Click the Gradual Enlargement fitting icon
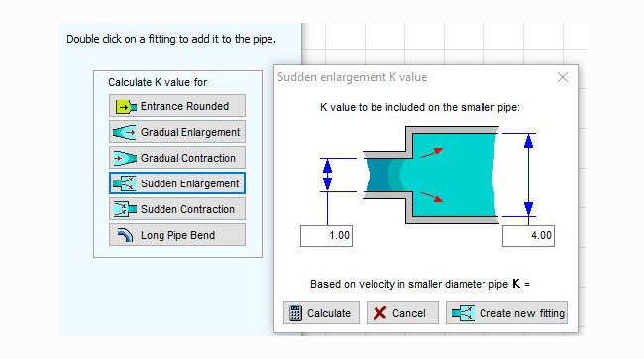This screenshot has height=359, width=644. [x=124, y=132]
